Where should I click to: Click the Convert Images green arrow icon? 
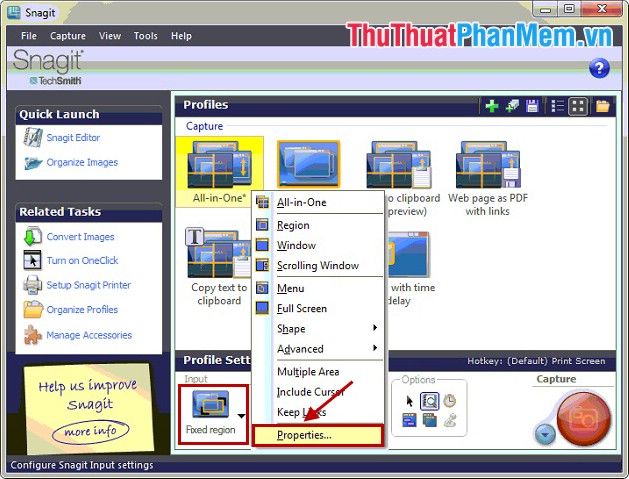pos(32,236)
